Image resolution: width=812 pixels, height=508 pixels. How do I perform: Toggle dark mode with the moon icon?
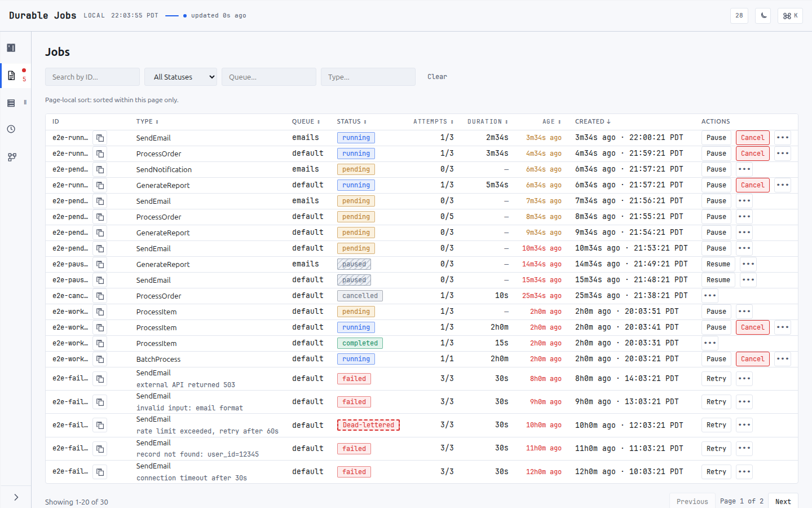click(764, 16)
